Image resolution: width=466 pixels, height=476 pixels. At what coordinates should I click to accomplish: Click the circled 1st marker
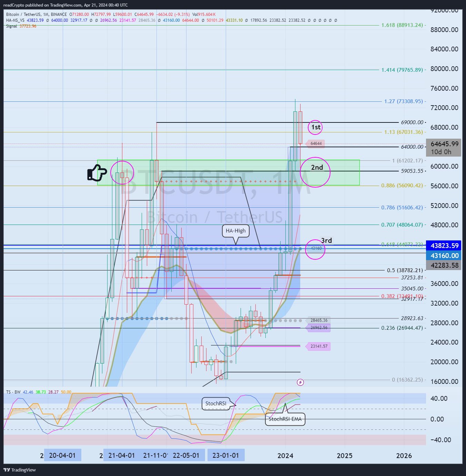coord(315,127)
